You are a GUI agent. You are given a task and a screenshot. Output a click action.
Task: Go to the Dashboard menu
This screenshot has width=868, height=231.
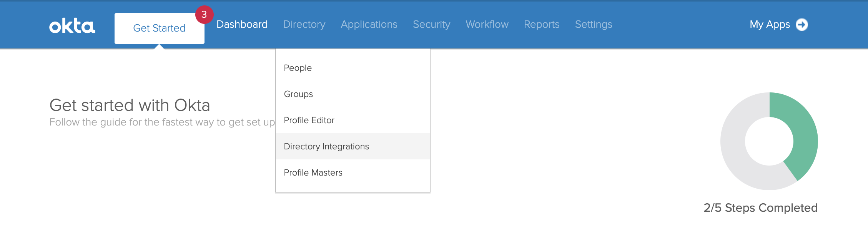[242, 24]
